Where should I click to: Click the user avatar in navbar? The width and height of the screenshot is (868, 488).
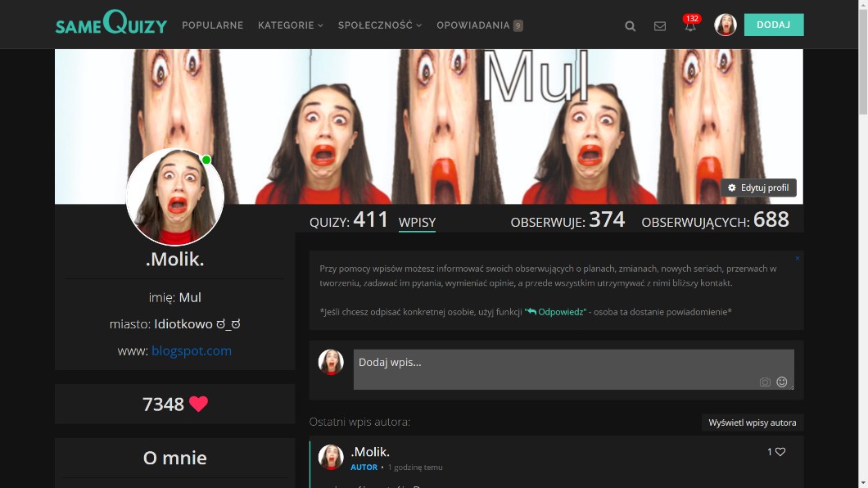point(725,25)
